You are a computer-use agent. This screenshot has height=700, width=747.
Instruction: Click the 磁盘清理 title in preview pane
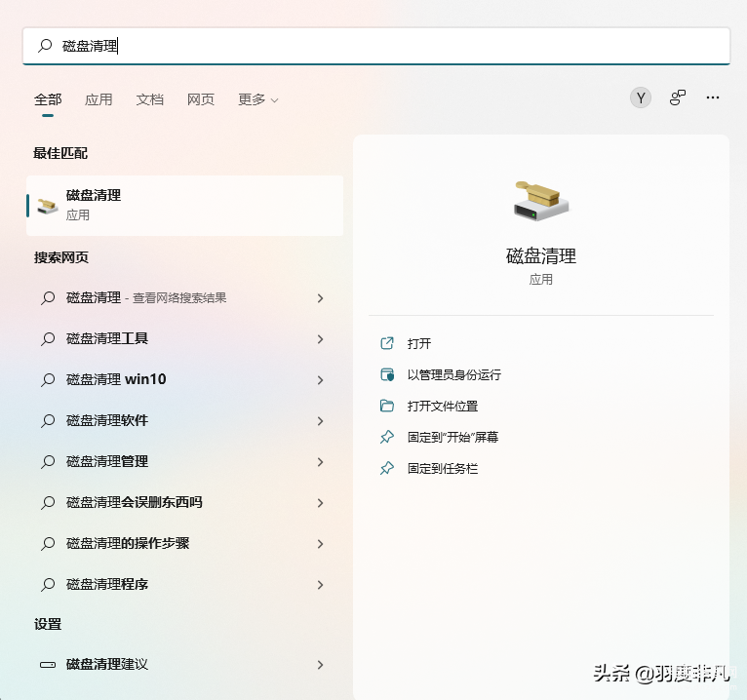541,256
